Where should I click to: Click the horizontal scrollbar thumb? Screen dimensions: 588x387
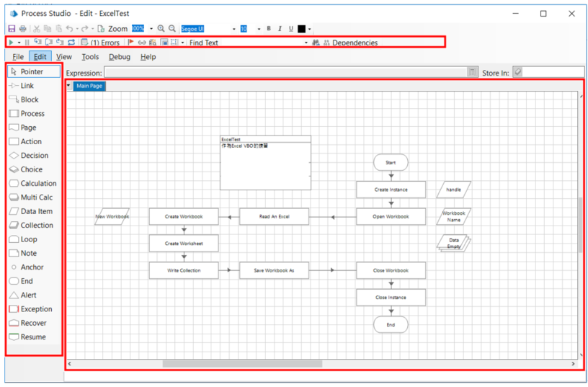point(242,364)
